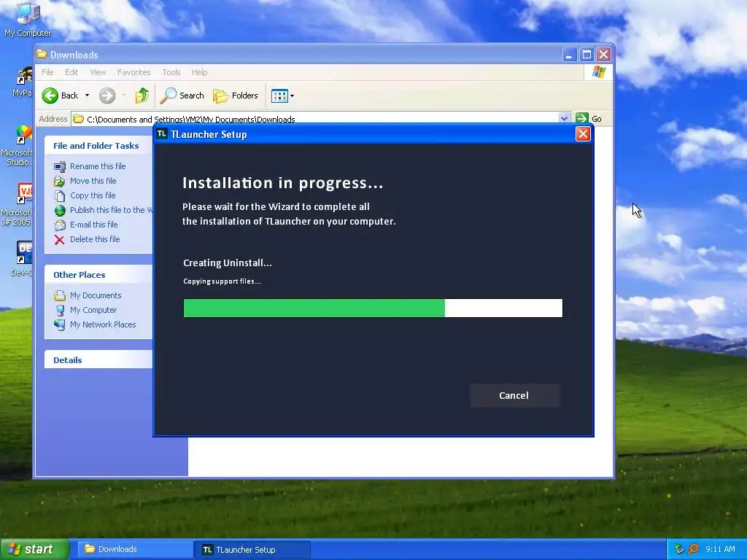
Task: Click Rename this file task
Action: 98,166
